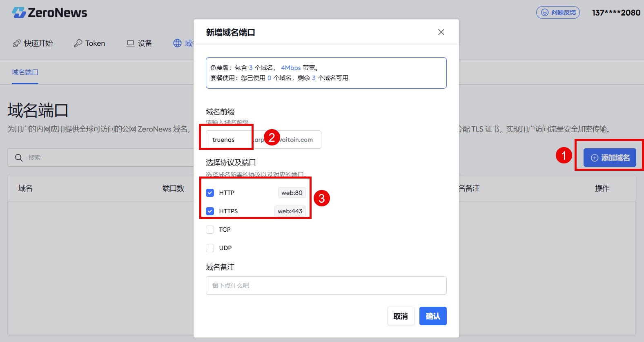Click the key icon beside Token
This screenshot has width=644, height=342.
[x=78, y=43]
